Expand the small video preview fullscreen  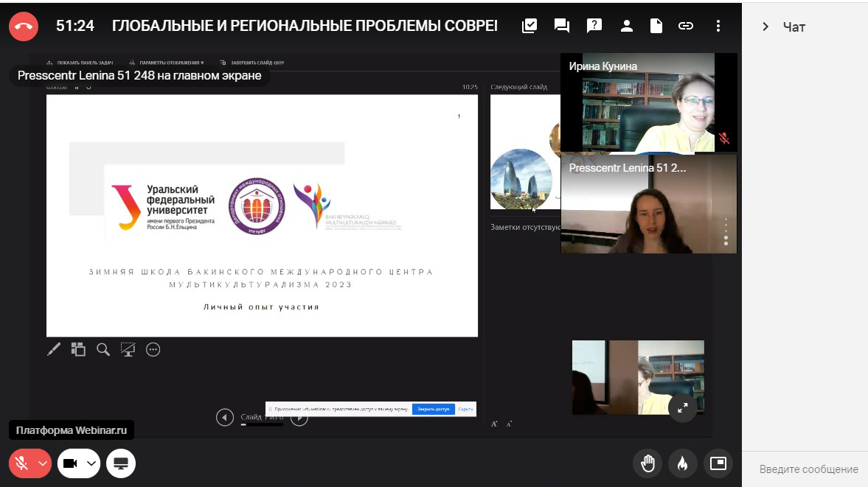(x=682, y=407)
